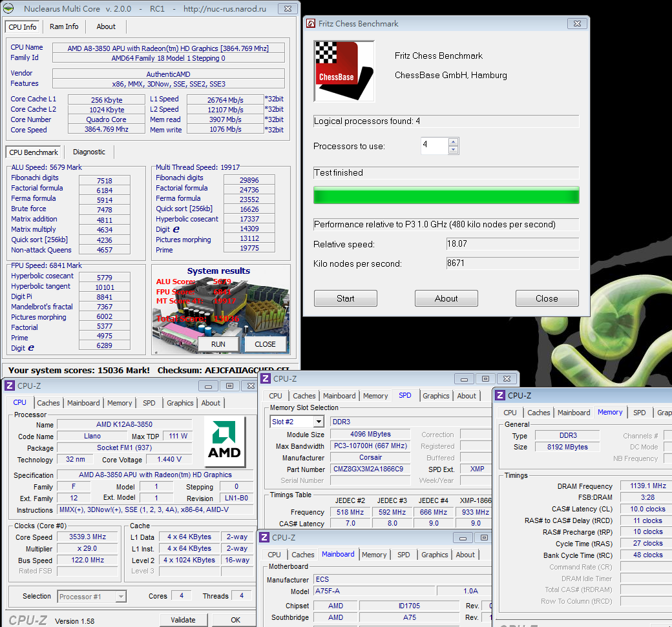Click the Mainboard Model field A75F-A
Viewport: 672px width, 627px height.
(x=375, y=591)
